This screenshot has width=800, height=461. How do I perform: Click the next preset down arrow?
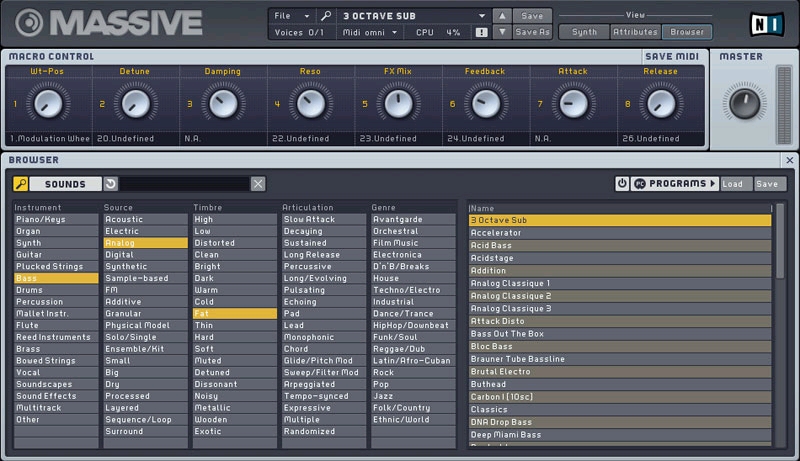[502, 32]
